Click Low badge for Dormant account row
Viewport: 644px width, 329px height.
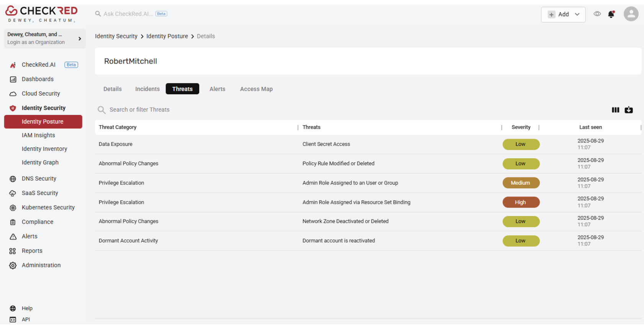click(521, 241)
